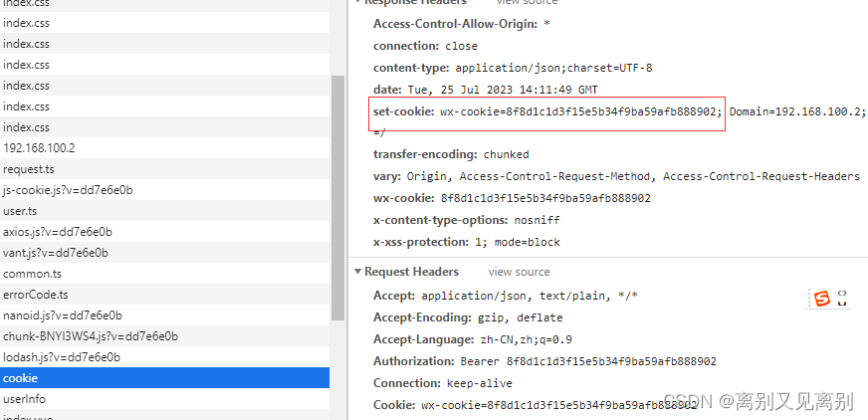Click the request list vertical scrollbar
The width and height of the screenshot is (868, 420).
pyautogui.click(x=337, y=197)
